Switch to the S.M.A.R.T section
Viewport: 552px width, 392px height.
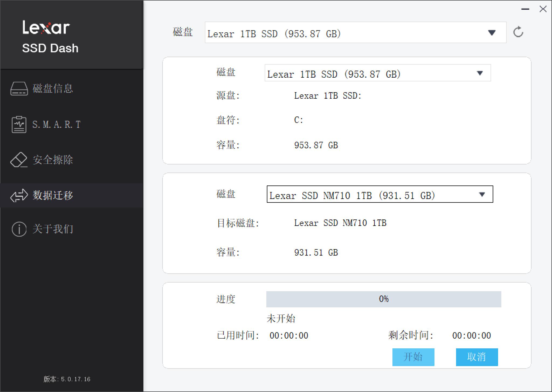click(x=56, y=125)
